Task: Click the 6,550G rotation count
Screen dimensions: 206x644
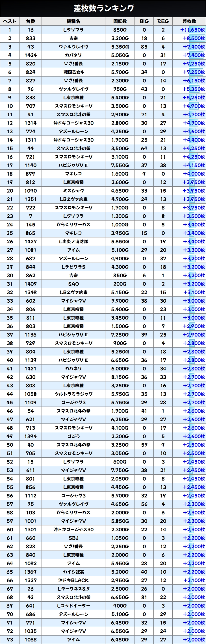Action: pyautogui.click(x=120, y=631)
